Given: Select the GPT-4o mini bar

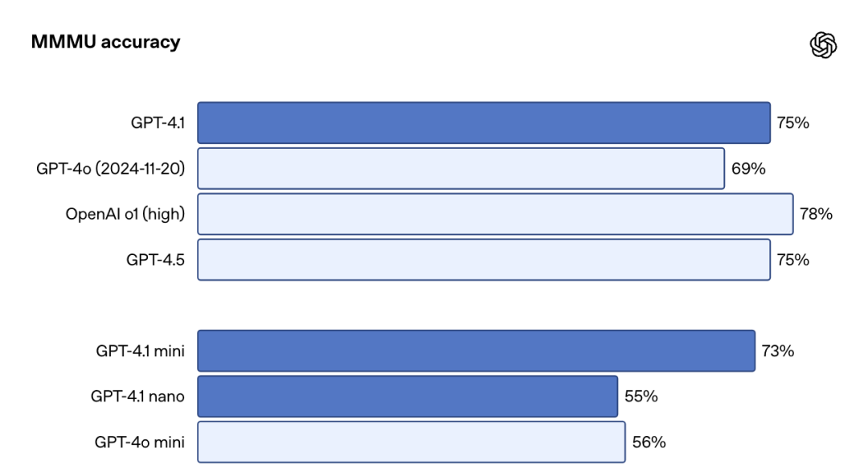Looking at the screenshot, I should tap(411, 442).
